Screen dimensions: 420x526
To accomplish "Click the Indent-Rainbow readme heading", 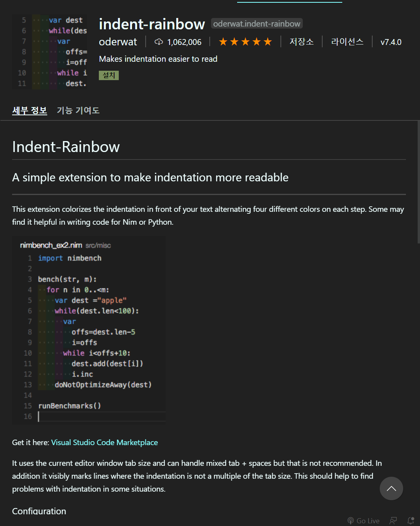I will tap(66, 147).
